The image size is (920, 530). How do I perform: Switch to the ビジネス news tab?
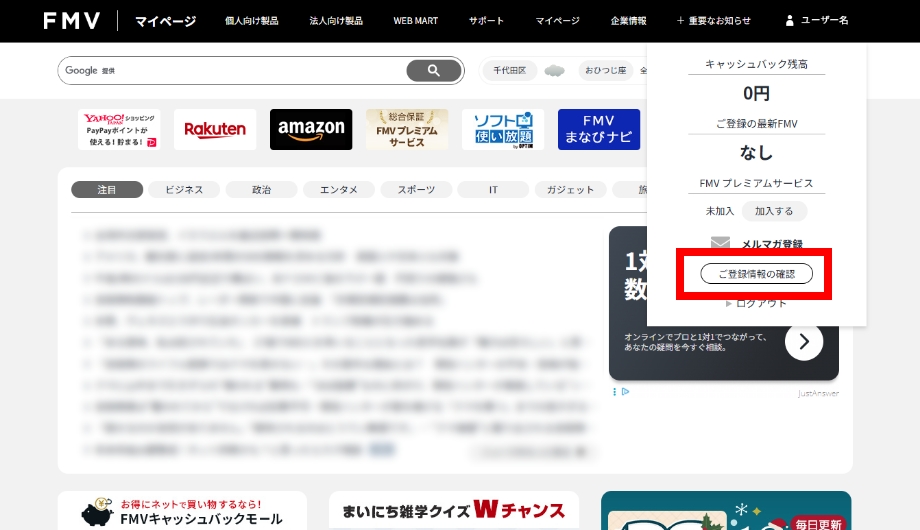(x=184, y=190)
